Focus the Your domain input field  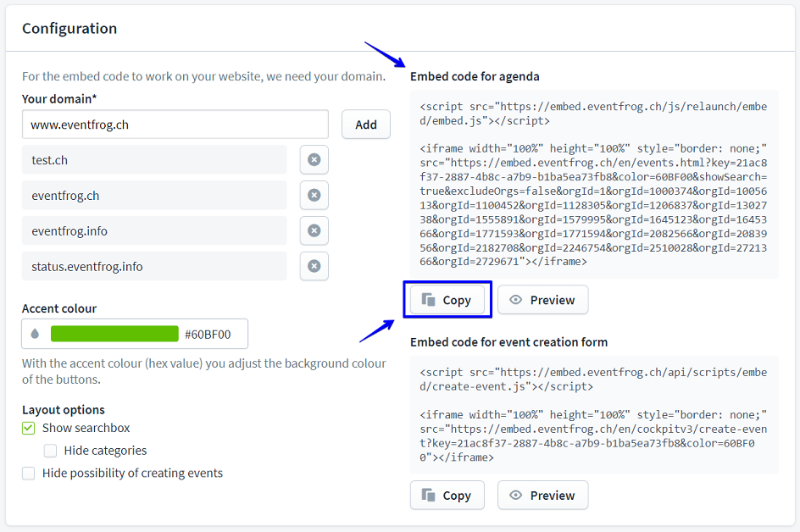tap(175, 125)
